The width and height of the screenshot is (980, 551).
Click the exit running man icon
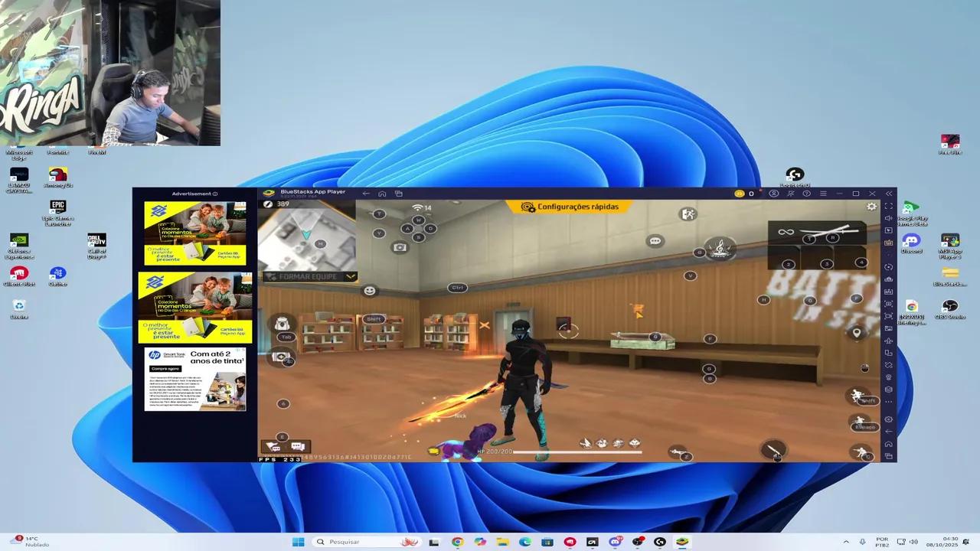pyautogui.click(x=688, y=214)
